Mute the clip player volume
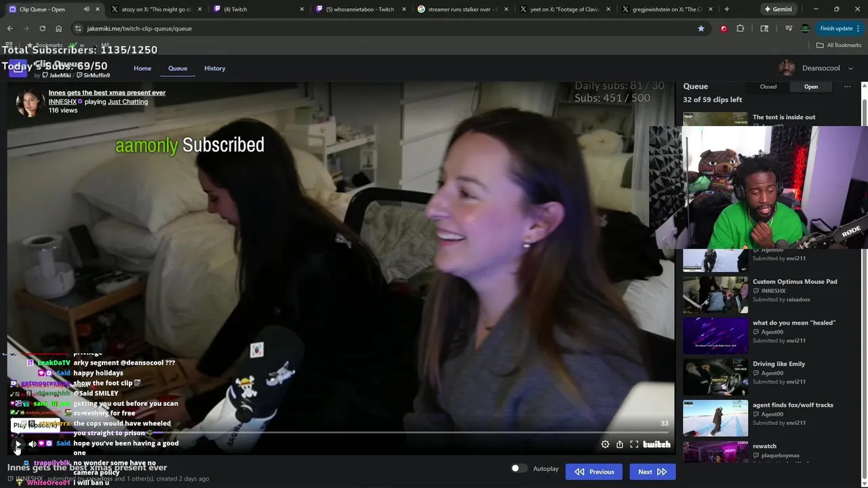Viewport: 868px width, 488px height. (32, 444)
